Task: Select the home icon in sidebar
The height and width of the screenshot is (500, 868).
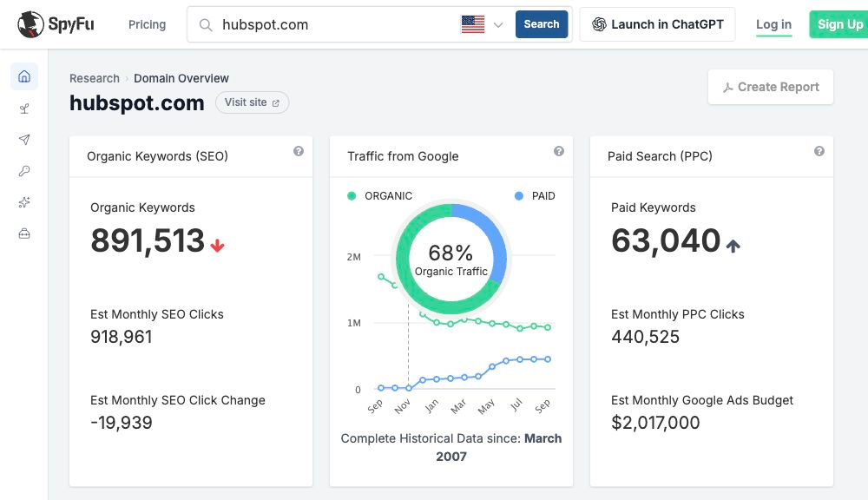Action: (24, 76)
